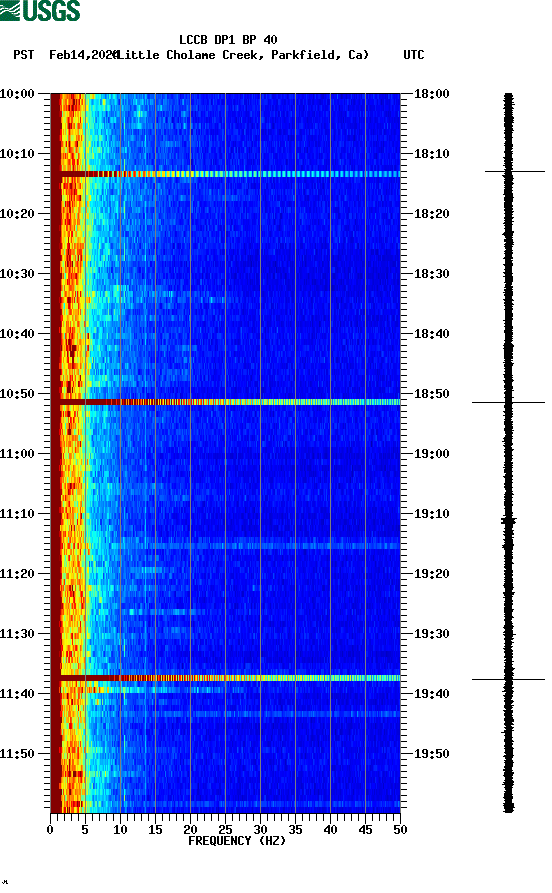Click the 19:40 UTC time label
The image size is (552, 893).
click(x=431, y=694)
